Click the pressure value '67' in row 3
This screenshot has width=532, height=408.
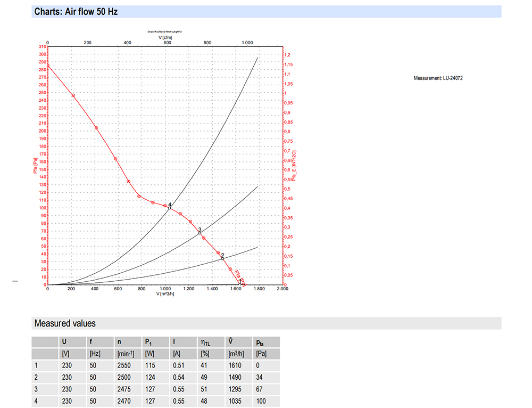[x=259, y=389]
